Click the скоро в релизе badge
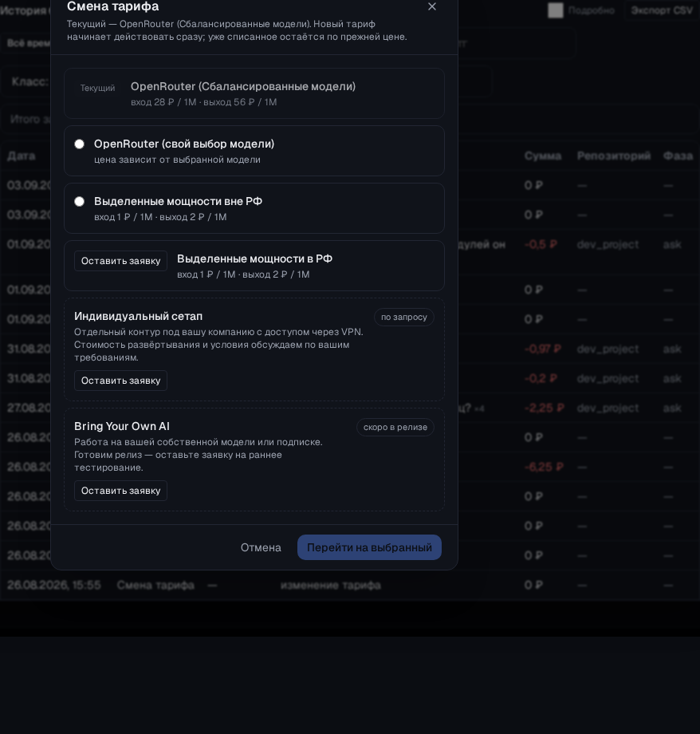 [x=395, y=427]
